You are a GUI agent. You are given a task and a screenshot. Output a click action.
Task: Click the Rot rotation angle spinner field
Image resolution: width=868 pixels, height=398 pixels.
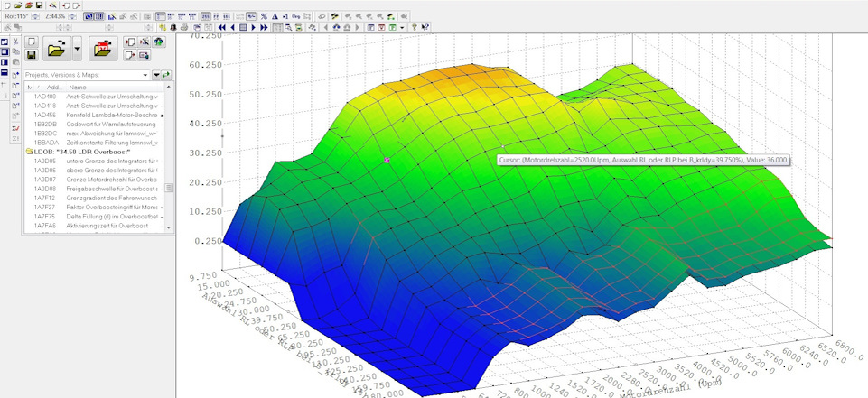tap(18, 16)
